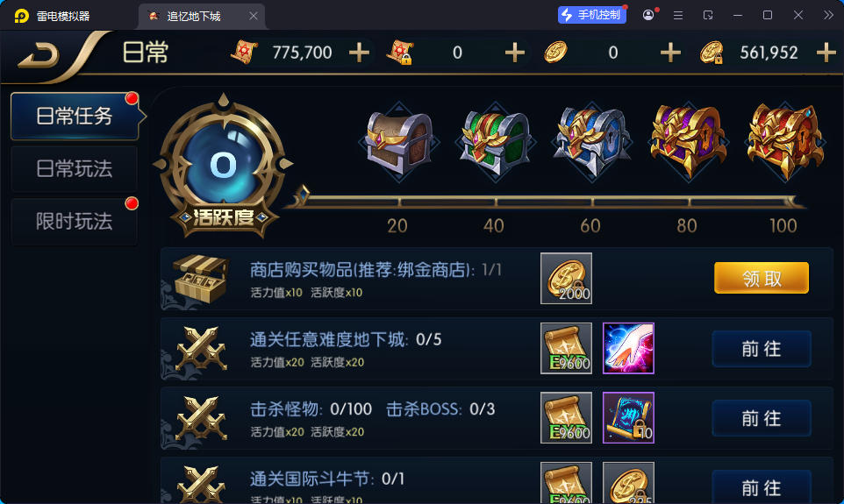The width and height of the screenshot is (844, 504).
Task: Open the 80 activity purple treasure chest
Action: pos(689,141)
